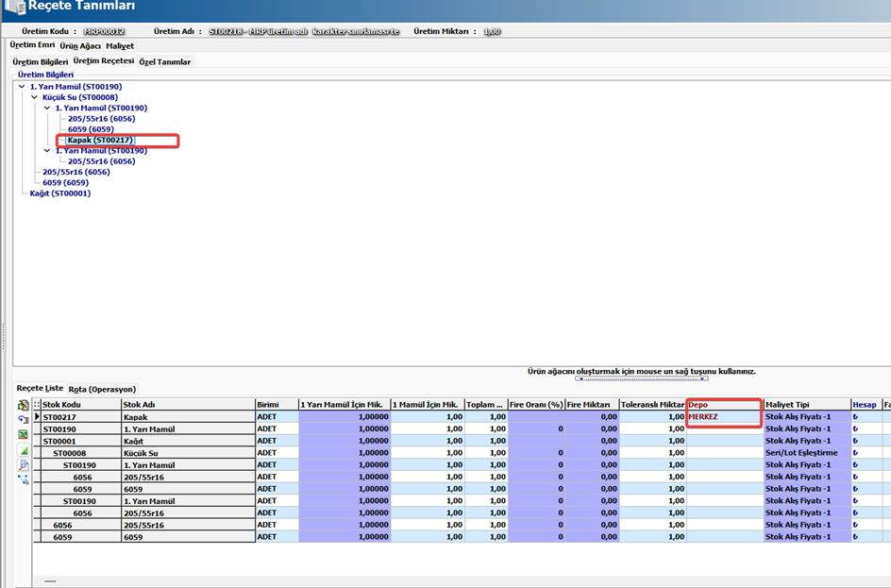
Task: Click the splitter arrows below the tree panel
Action: (642, 378)
